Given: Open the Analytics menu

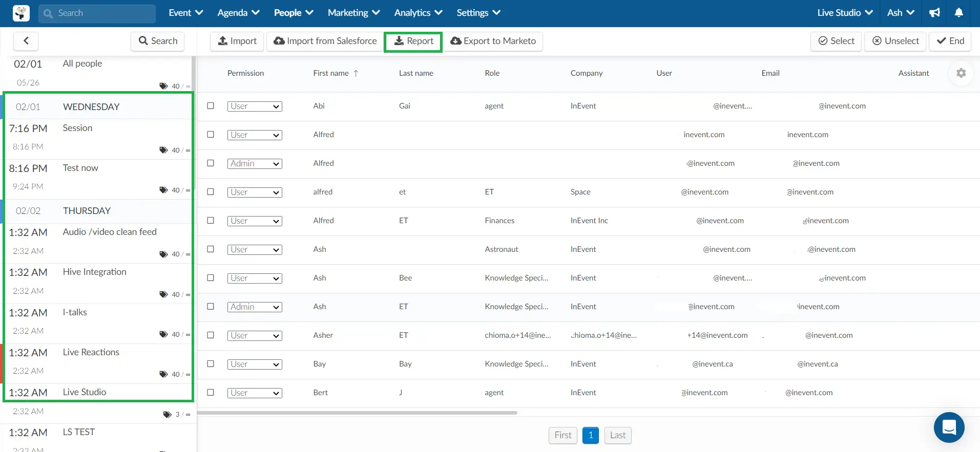Looking at the screenshot, I should point(418,13).
